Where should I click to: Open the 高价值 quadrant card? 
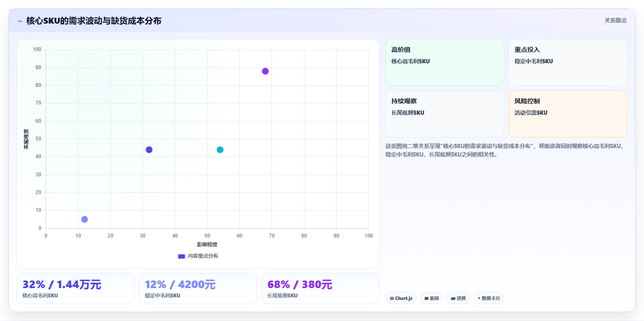tap(445, 62)
